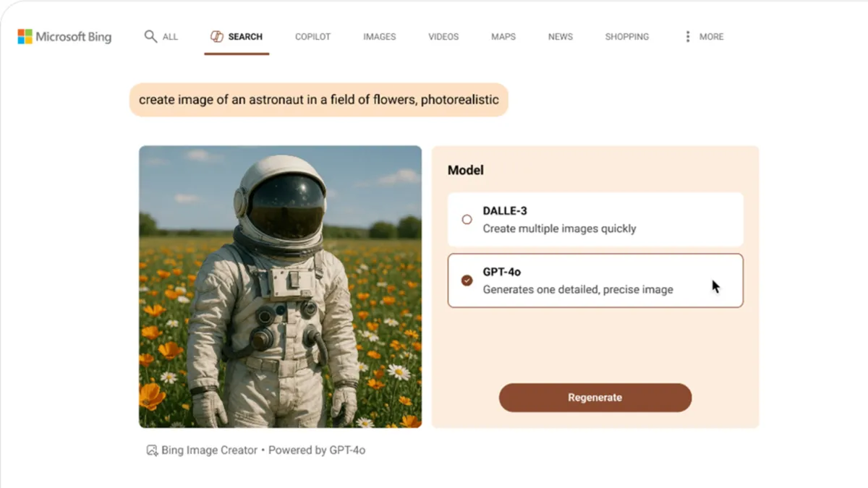This screenshot has width=868, height=488.
Task: Expand the MORE navigation menu
Action: (711, 37)
